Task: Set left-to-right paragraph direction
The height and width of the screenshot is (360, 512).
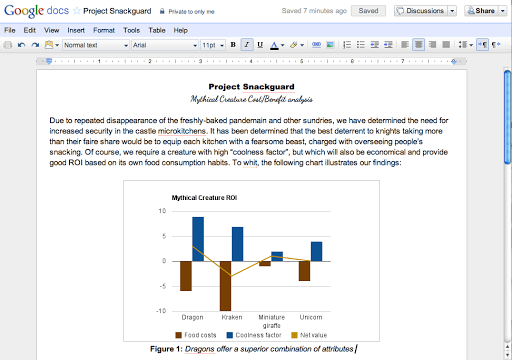Action: [x=482, y=45]
